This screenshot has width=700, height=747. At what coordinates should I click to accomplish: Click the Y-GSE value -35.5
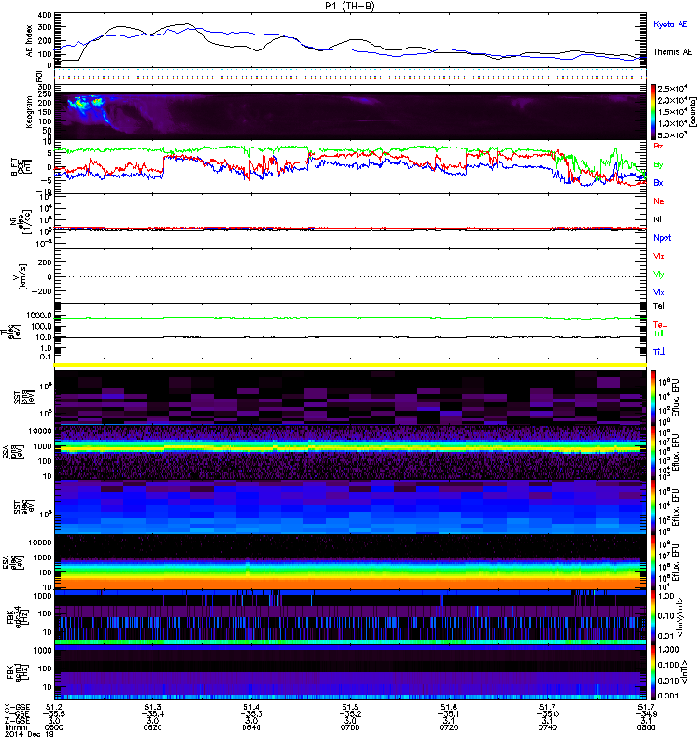[54, 713]
